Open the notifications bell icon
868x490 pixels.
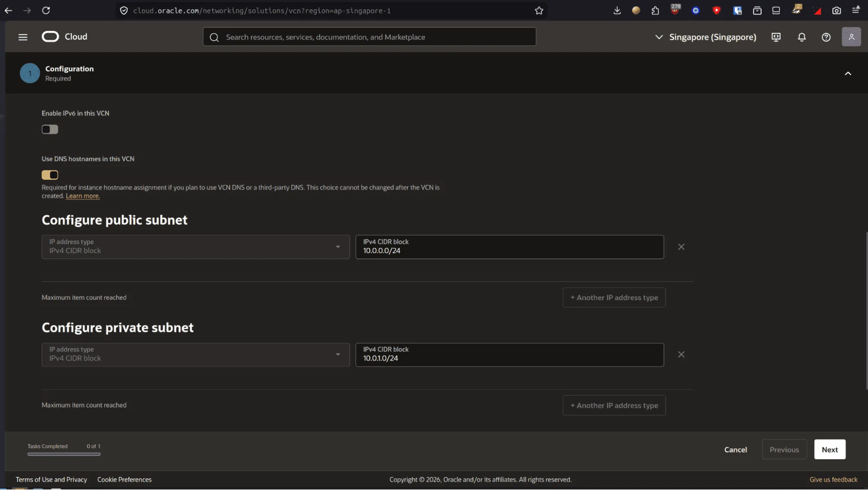(x=802, y=37)
